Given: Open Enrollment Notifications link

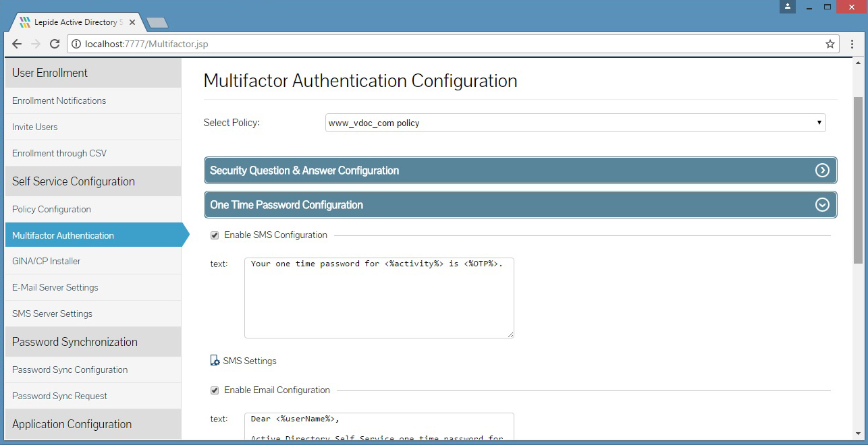Looking at the screenshot, I should tap(59, 100).
